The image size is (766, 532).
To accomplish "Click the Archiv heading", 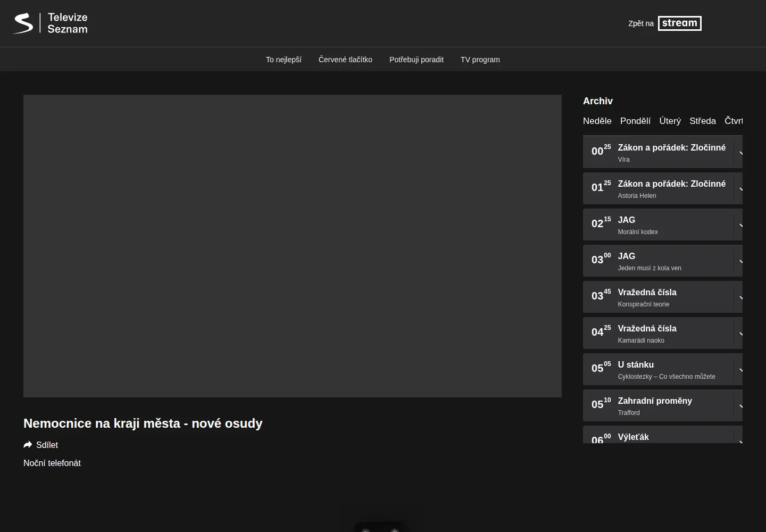I will pyautogui.click(x=598, y=101).
